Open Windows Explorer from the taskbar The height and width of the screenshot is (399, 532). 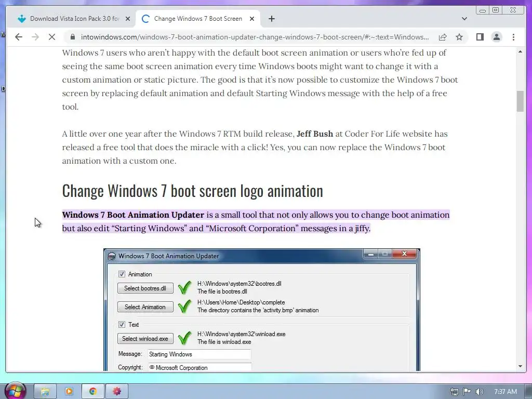45,391
